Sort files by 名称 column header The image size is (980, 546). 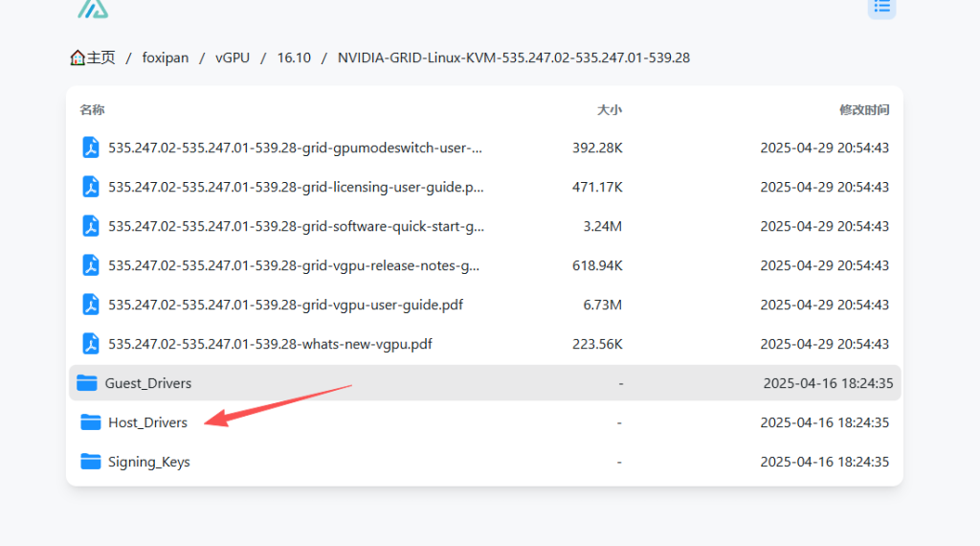[x=92, y=110]
